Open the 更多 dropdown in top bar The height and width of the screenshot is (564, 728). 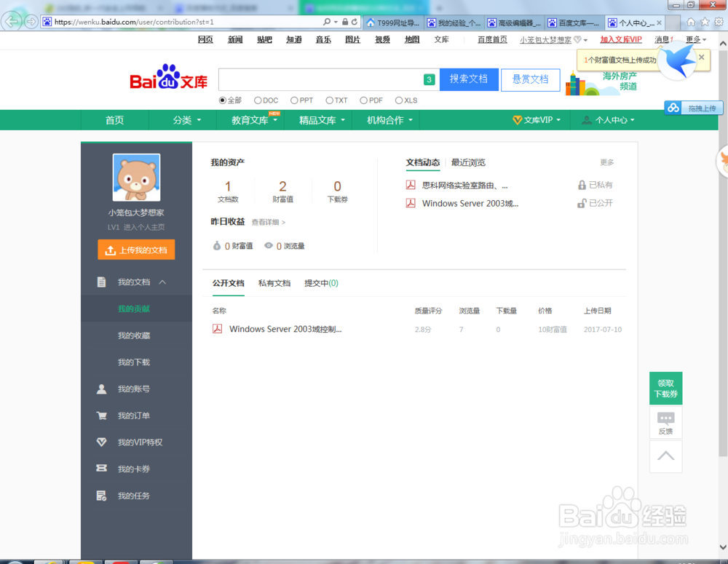[x=696, y=40]
